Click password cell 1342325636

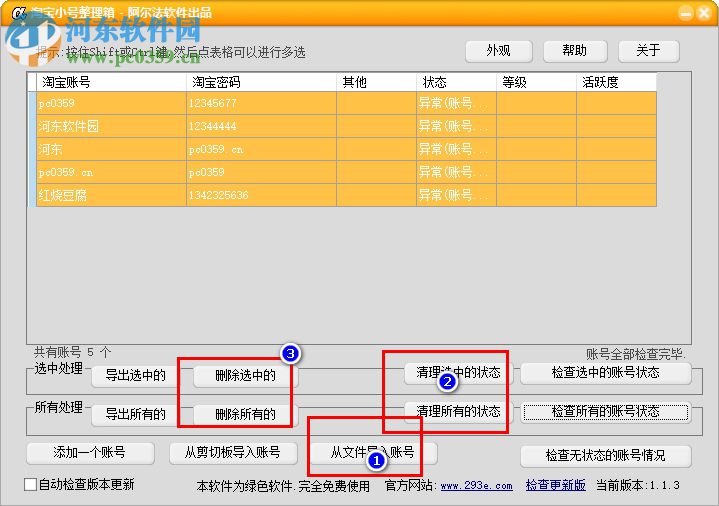pos(261,195)
